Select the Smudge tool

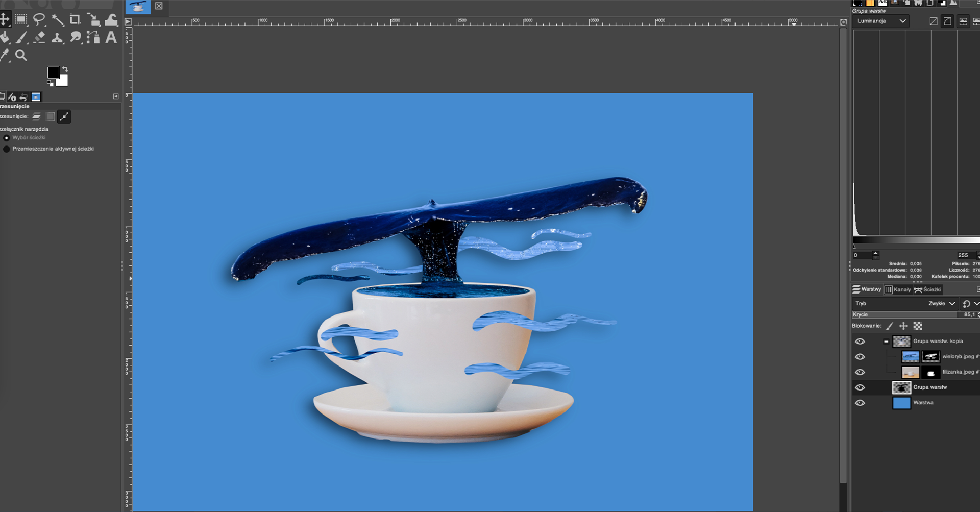click(76, 38)
